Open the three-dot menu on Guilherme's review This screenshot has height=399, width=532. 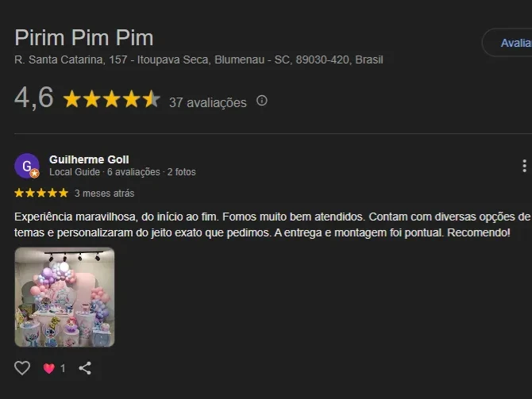(x=524, y=166)
